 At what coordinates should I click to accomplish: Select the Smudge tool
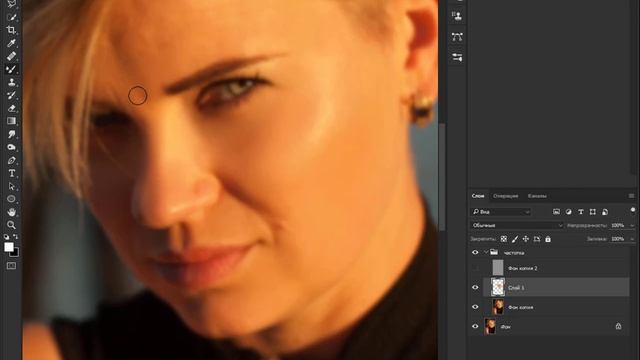tap(11, 134)
